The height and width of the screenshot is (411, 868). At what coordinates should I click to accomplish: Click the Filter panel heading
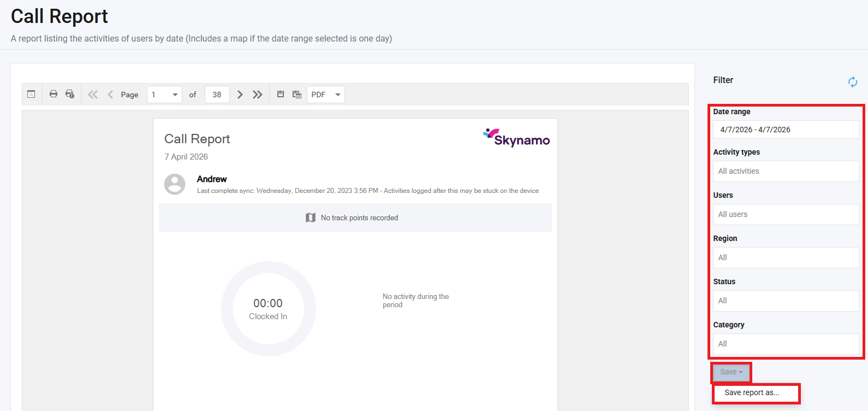723,80
